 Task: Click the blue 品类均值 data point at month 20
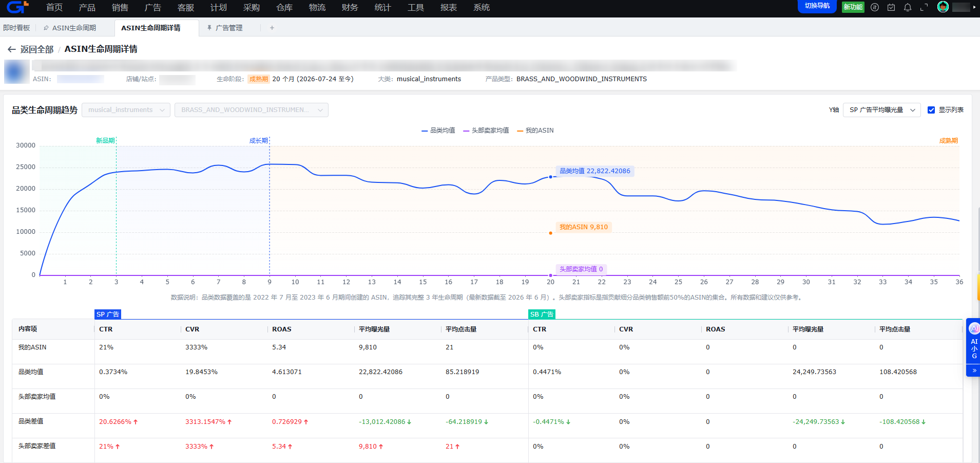tap(551, 177)
